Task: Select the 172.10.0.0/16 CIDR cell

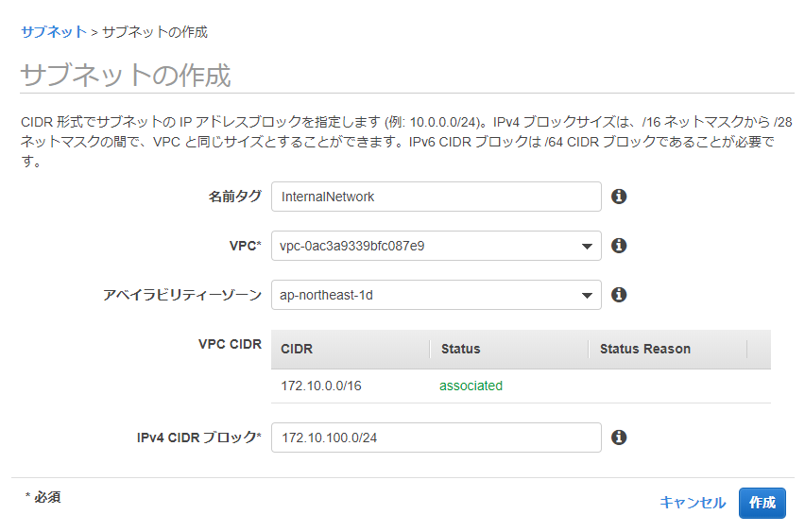Action: pyautogui.click(x=321, y=386)
